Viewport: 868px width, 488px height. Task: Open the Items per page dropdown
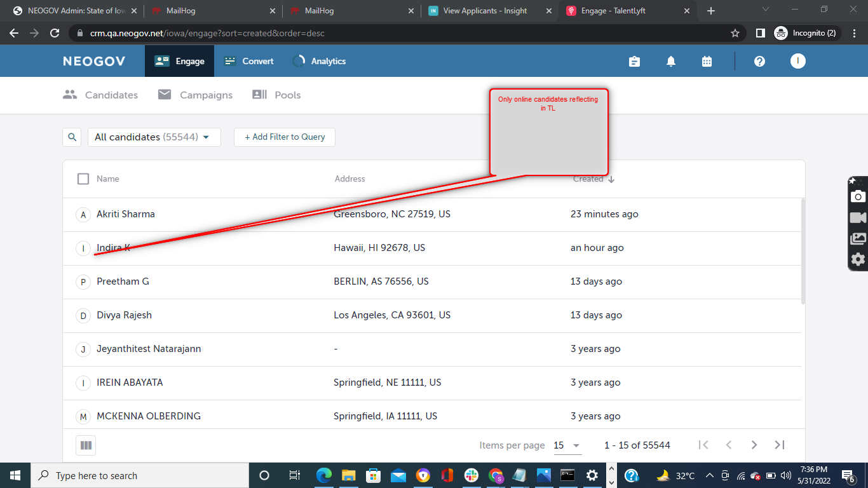click(567, 445)
